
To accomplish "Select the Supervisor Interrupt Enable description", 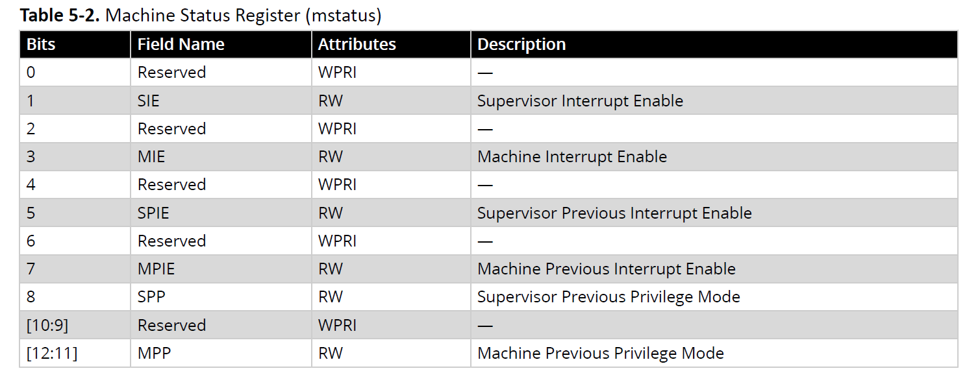I will pyautogui.click(x=580, y=101).
